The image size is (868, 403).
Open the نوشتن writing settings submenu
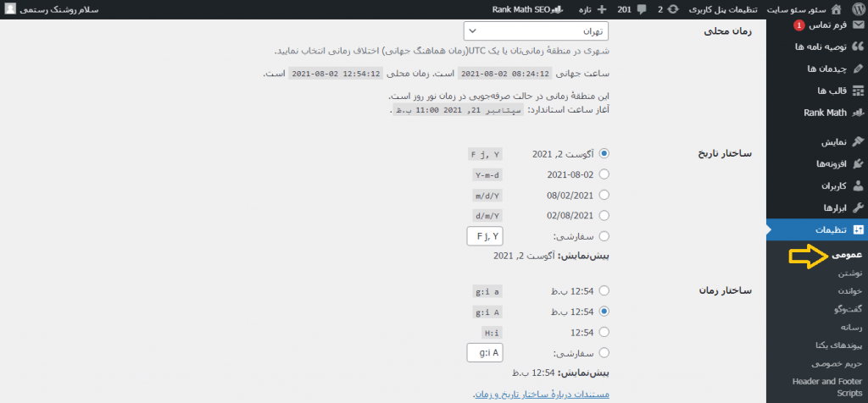click(851, 273)
